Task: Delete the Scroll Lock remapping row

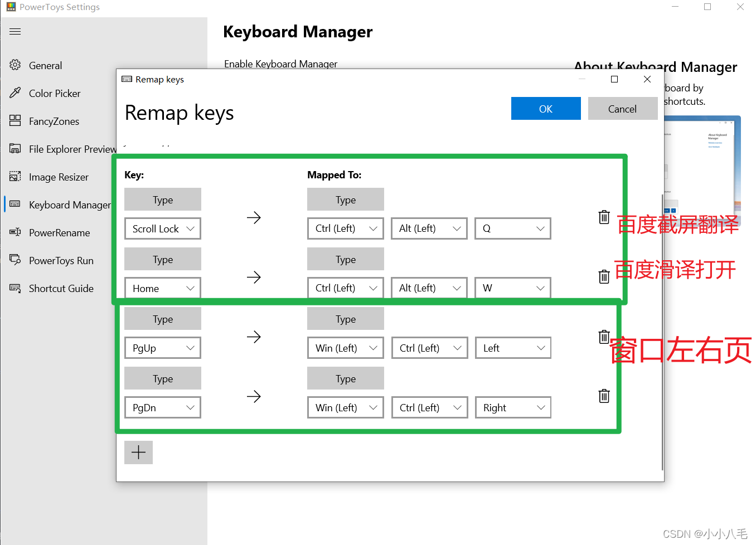Action: (x=604, y=217)
